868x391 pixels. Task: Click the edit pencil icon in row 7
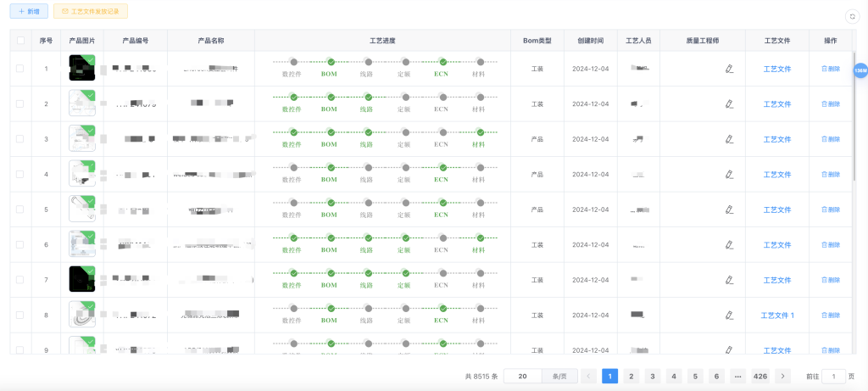coord(729,280)
